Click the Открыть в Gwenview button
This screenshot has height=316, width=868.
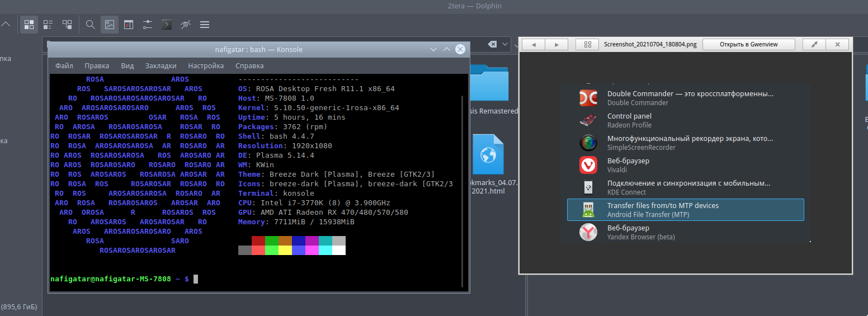(x=748, y=44)
